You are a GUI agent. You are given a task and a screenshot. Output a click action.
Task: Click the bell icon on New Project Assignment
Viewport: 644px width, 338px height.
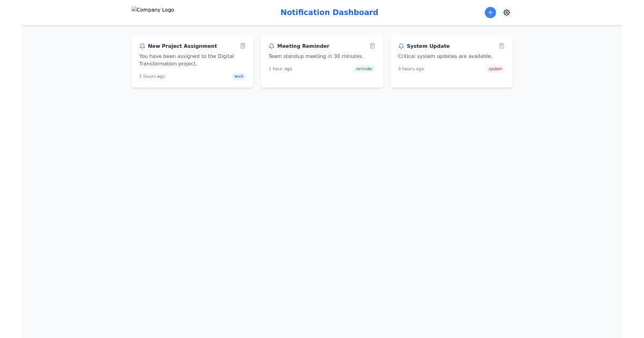tap(142, 46)
